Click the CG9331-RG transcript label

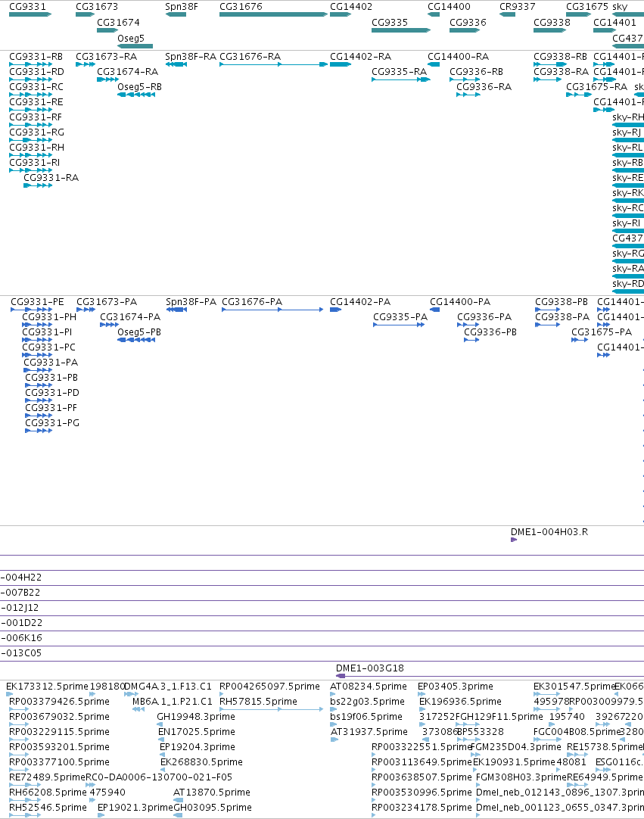tap(36, 132)
